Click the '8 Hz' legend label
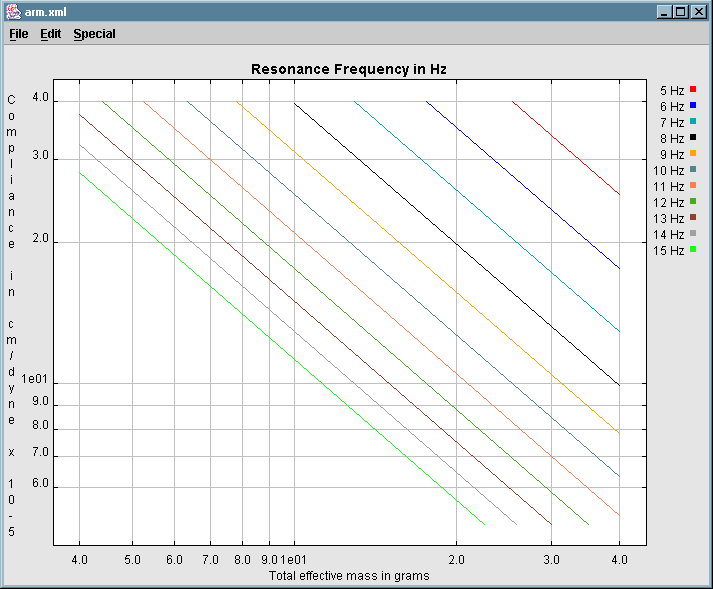 click(x=672, y=138)
